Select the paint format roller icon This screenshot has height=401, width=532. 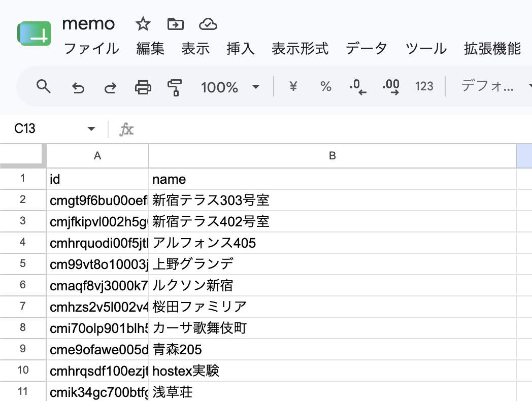click(x=175, y=87)
